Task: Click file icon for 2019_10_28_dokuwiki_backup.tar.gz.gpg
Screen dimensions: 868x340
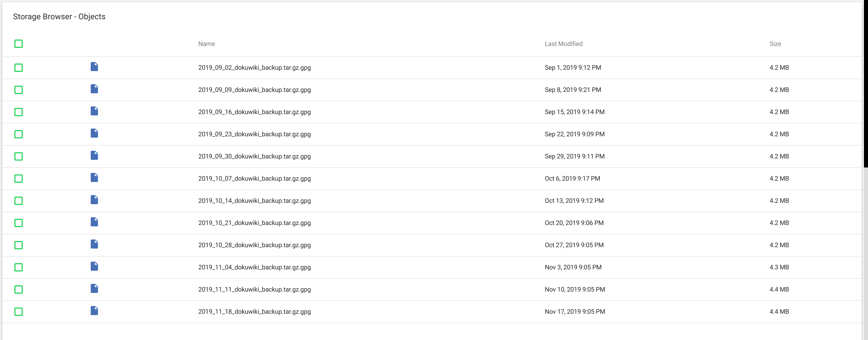Action: click(94, 244)
